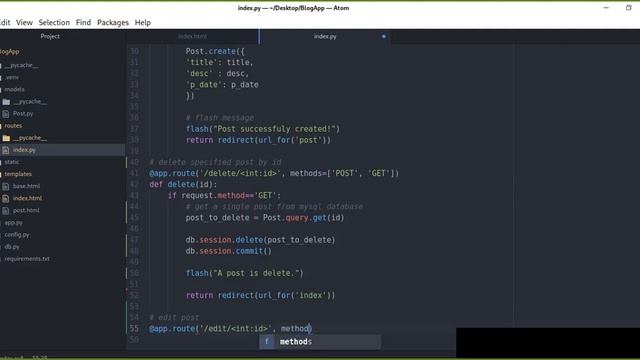Open base.html from templates
640x360 pixels.
[x=27, y=186]
